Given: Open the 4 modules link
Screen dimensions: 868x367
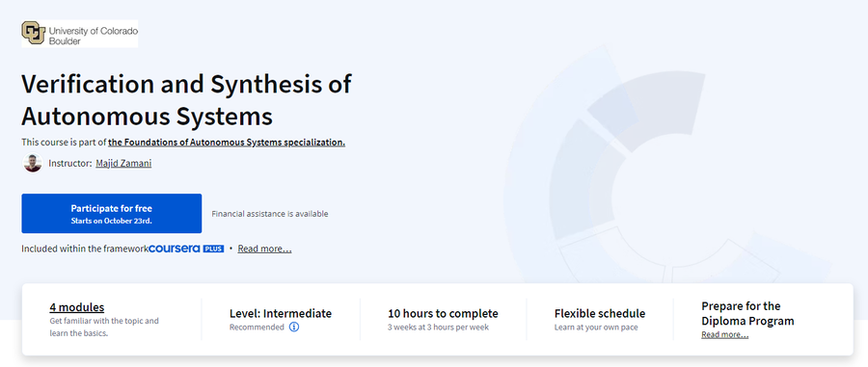Looking at the screenshot, I should (x=77, y=307).
